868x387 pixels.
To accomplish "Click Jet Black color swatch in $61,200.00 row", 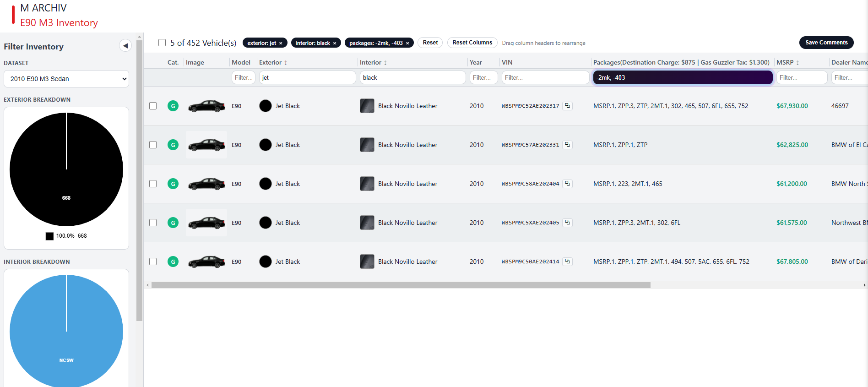I will (266, 184).
